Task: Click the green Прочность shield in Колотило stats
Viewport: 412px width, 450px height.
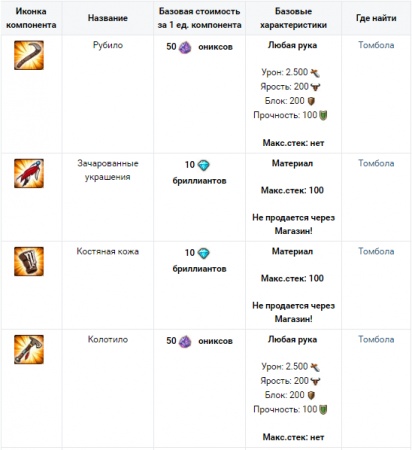Action: (323, 410)
